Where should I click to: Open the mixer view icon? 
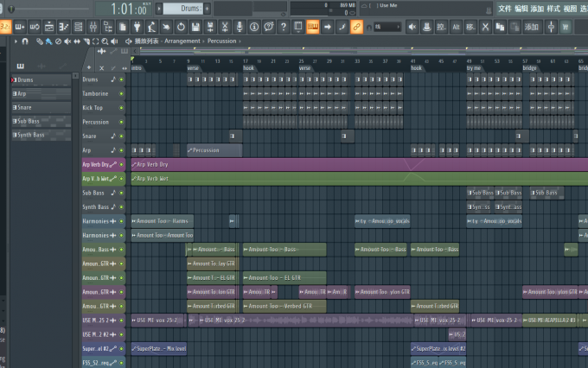tap(93, 27)
